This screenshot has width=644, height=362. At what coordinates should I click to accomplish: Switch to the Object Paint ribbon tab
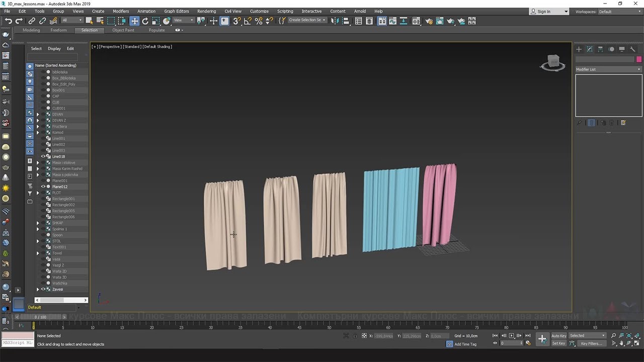click(x=123, y=30)
